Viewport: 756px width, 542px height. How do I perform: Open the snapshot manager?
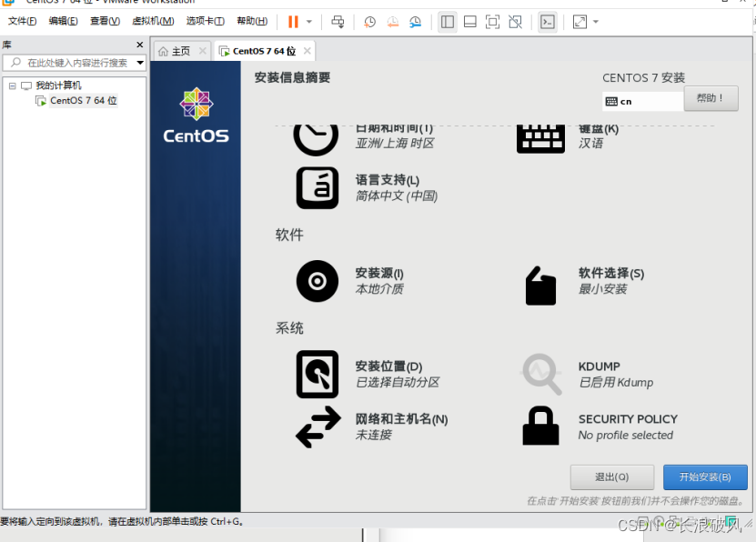[415, 22]
